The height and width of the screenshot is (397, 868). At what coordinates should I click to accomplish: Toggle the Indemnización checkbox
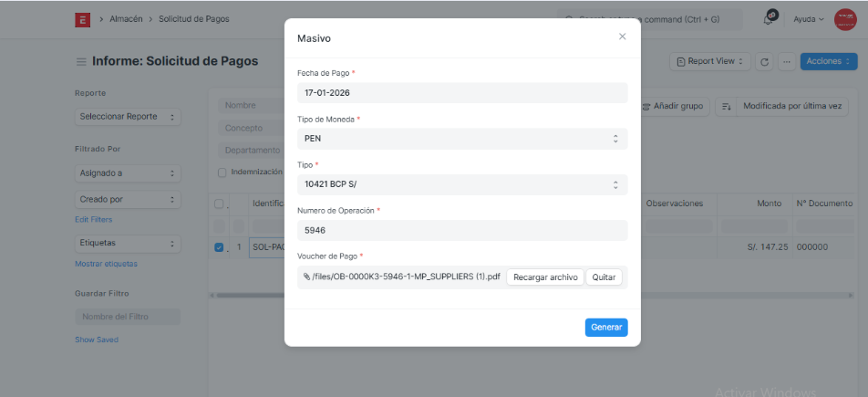pyautogui.click(x=222, y=172)
